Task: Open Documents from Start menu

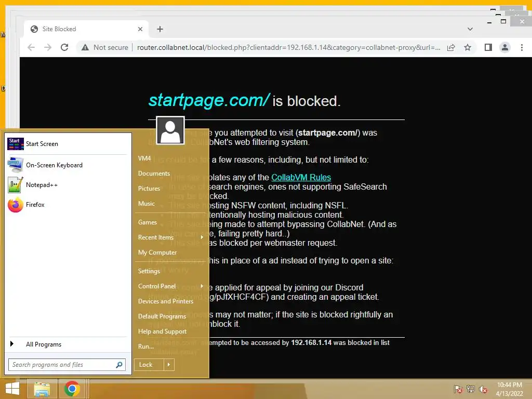Action: (154, 174)
